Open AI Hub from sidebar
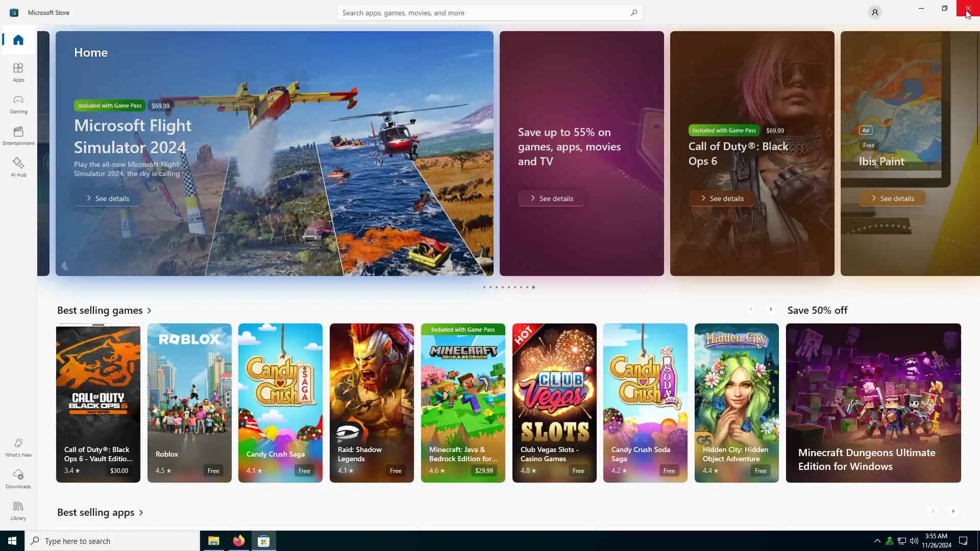This screenshot has width=980, height=551. (x=18, y=167)
